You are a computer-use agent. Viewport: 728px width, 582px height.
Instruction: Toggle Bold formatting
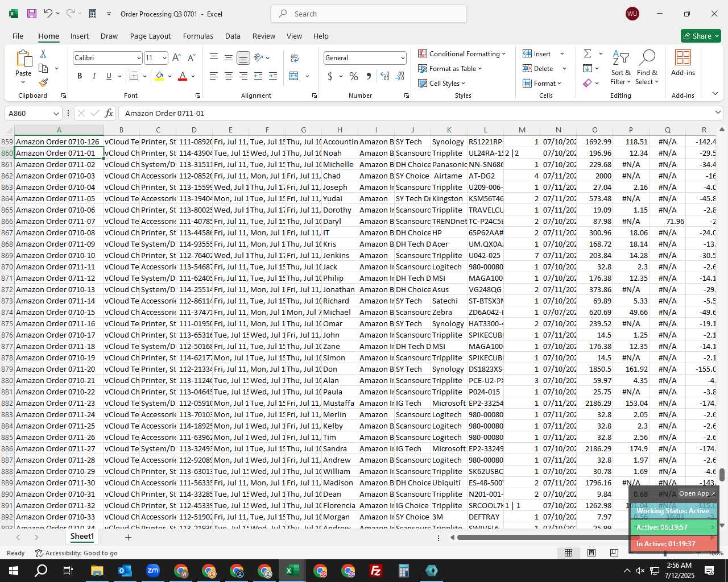(80, 76)
